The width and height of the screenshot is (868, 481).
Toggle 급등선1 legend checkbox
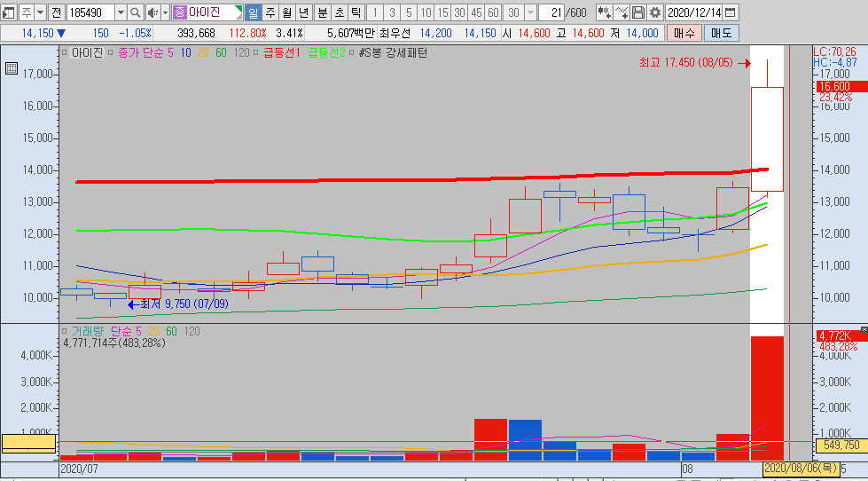click(256, 53)
